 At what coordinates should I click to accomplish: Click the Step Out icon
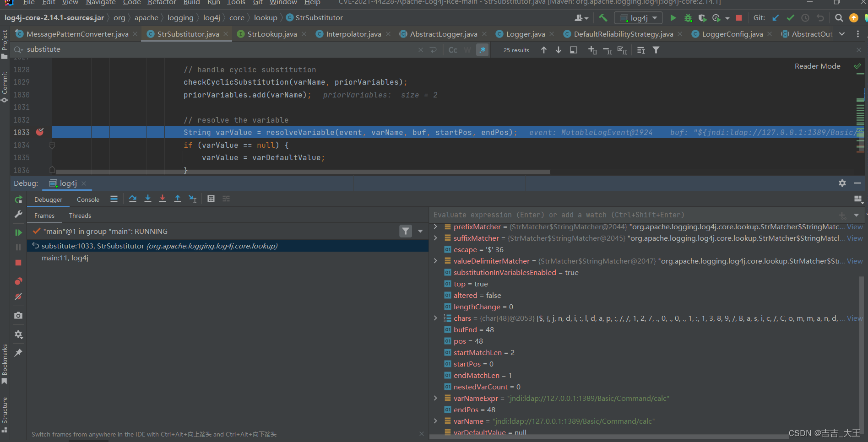[178, 199]
